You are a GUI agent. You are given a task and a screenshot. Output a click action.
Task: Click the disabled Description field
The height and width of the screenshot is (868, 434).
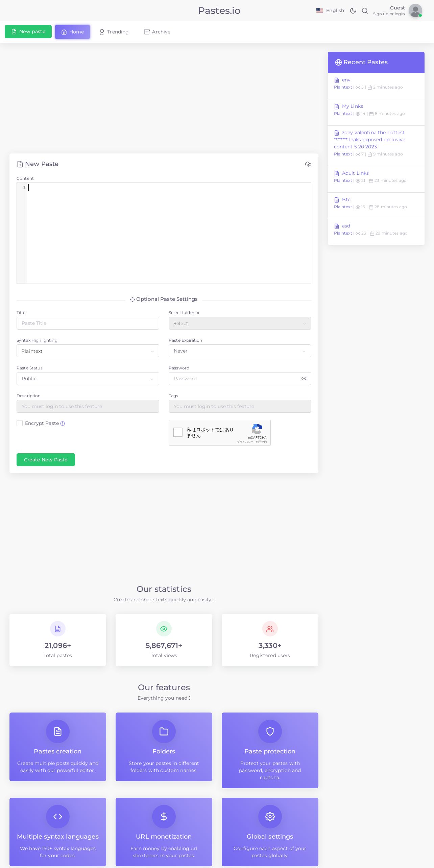tap(88, 406)
